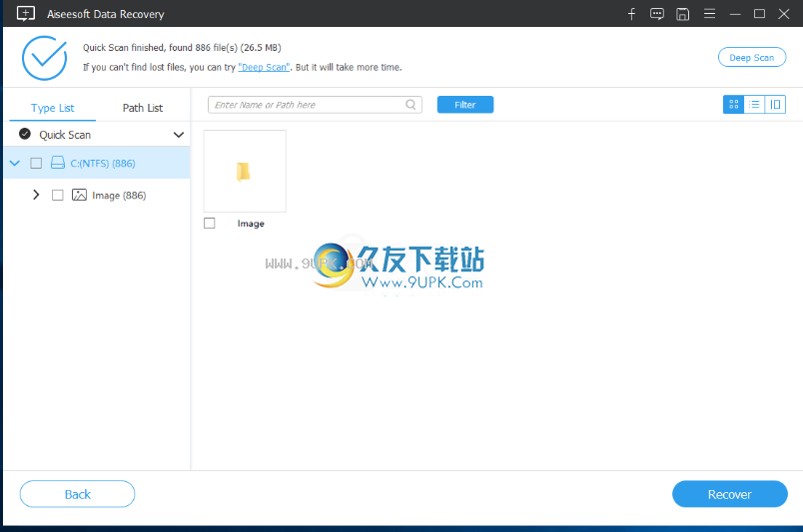The width and height of the screenshot is (803, 532).
Task: Follow the "Deep Scan" hyperlink
Action: (x=265, y=67)
